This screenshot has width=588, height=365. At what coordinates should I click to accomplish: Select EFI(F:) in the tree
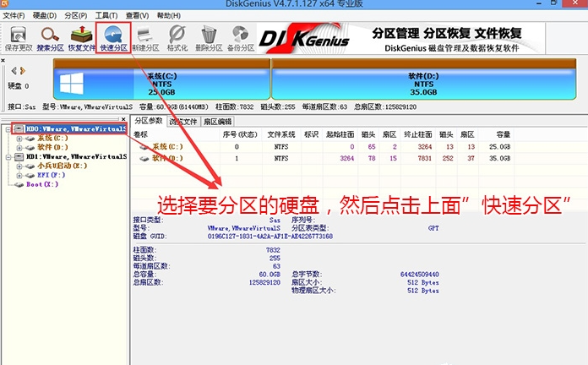tap(51, 175)
